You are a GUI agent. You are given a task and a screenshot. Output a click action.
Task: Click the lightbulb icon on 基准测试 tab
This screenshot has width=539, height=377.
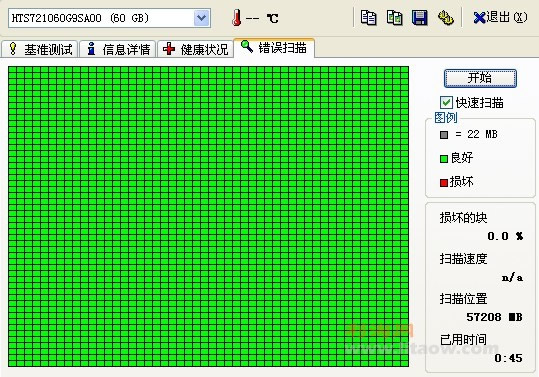pos(13,49)
